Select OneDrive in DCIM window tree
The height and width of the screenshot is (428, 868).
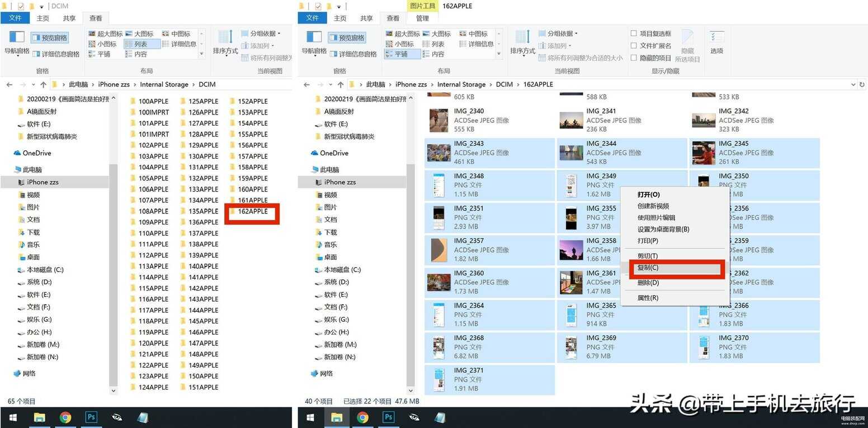click(32, 153)
